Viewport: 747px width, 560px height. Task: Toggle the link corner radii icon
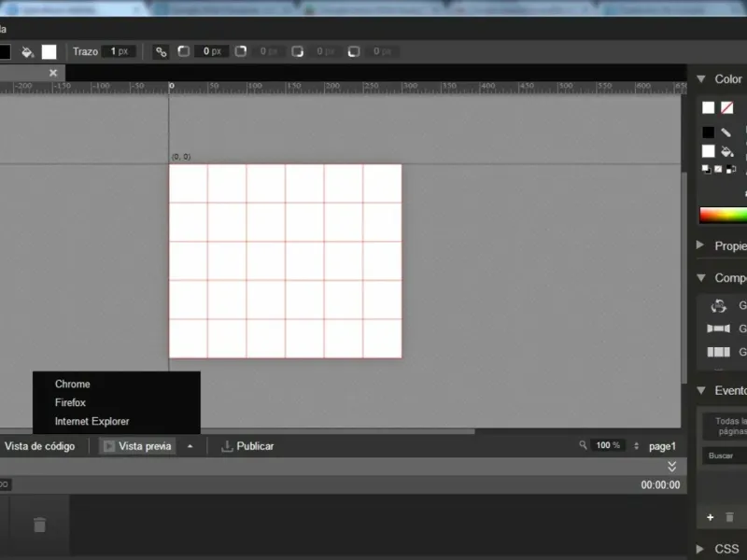[x=161, y=52]
